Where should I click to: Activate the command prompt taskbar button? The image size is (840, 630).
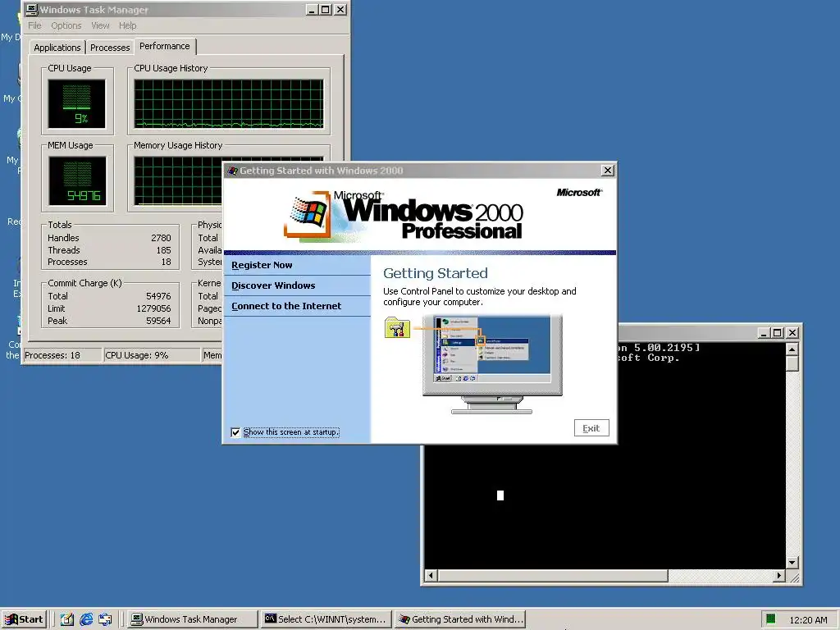click(x=326, y=619)
